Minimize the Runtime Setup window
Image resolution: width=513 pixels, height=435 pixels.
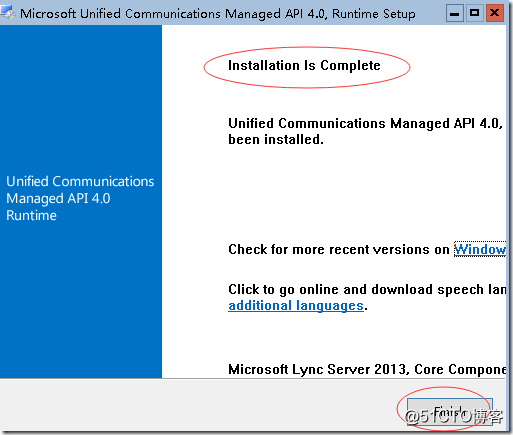[455, 13]
